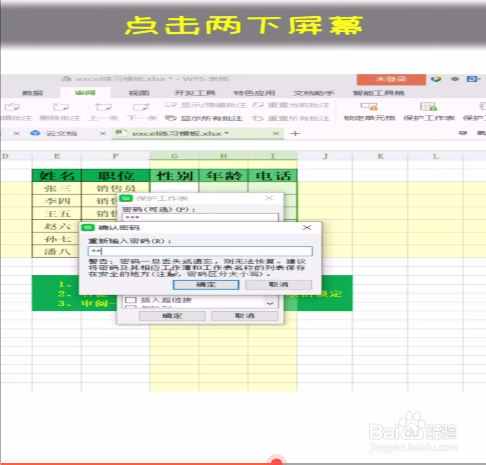Viewport: 486px width, 465px height.
Task: Select column E header
Action: (x=57, y=156)
